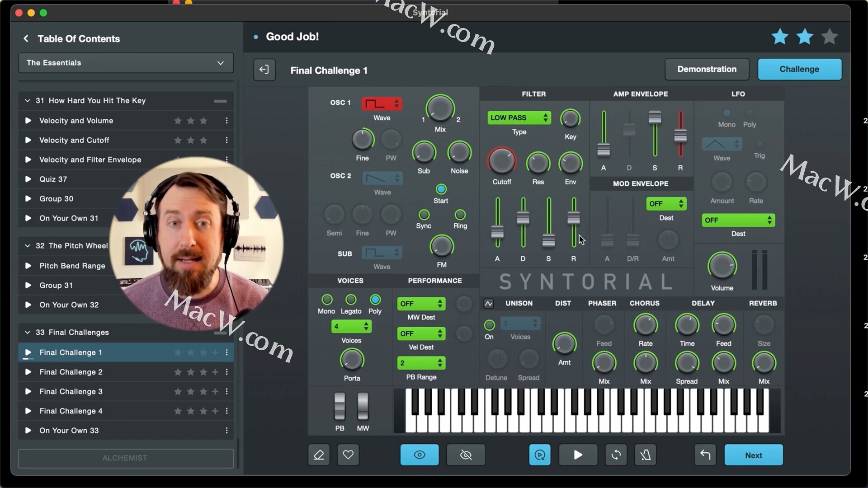Screen dimensions: 868x488
Task: Open the OSC 1 Wave selector
Action: [382, 103]
